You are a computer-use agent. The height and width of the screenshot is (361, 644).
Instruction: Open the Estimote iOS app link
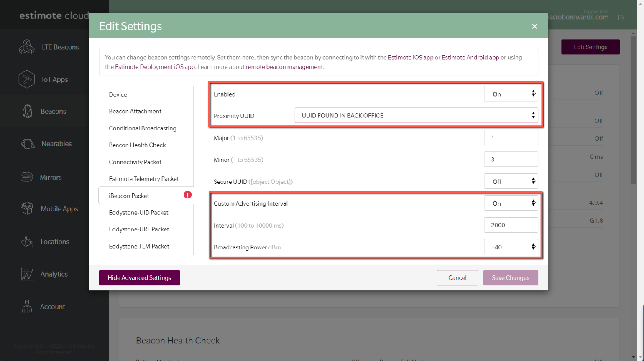coord(411,57)
